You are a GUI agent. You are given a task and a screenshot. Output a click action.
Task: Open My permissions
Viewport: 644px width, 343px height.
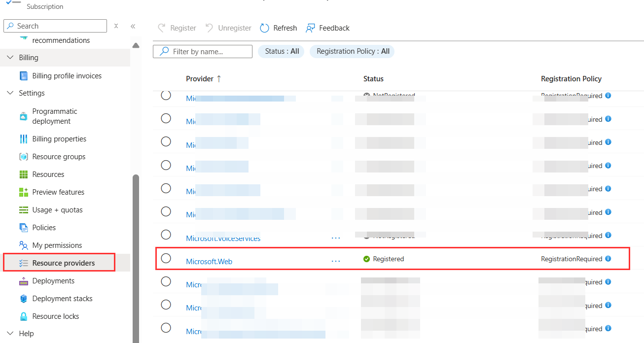point(57,245)
